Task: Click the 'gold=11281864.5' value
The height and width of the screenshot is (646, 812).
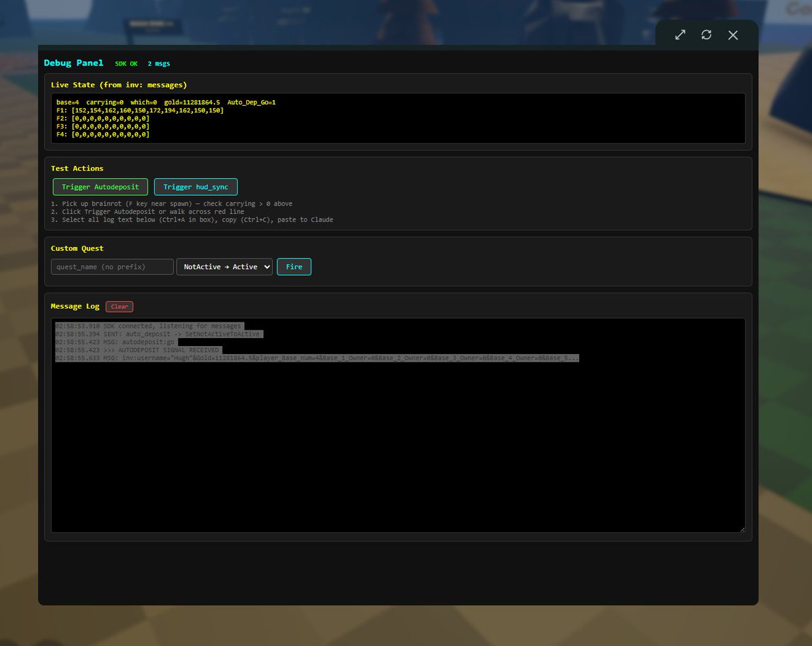Action: point(192,102)
